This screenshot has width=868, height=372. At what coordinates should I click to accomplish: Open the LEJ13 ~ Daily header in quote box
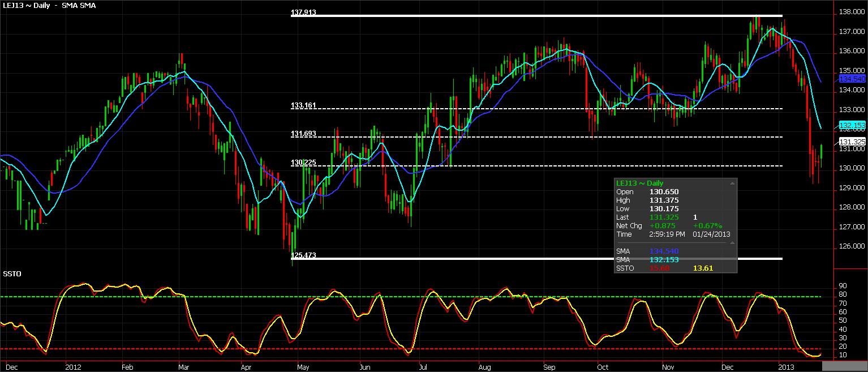[x=639, y=183]
